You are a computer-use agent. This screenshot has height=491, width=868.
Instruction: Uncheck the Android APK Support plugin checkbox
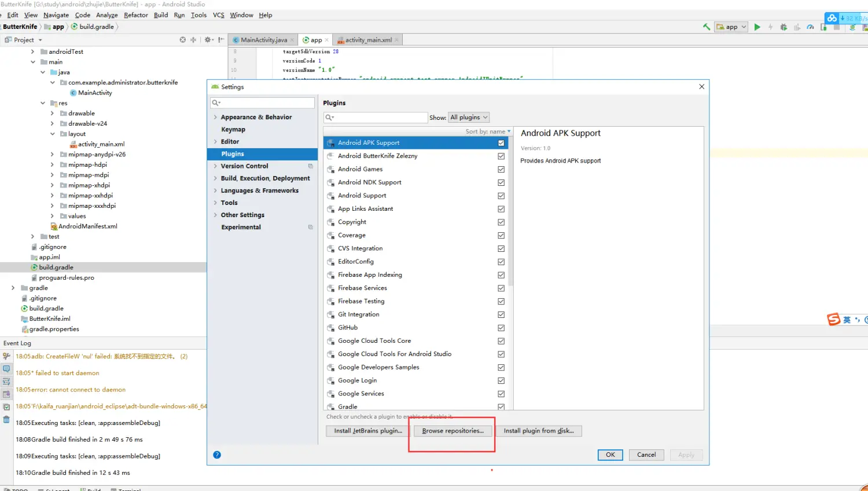coord(501,143)
